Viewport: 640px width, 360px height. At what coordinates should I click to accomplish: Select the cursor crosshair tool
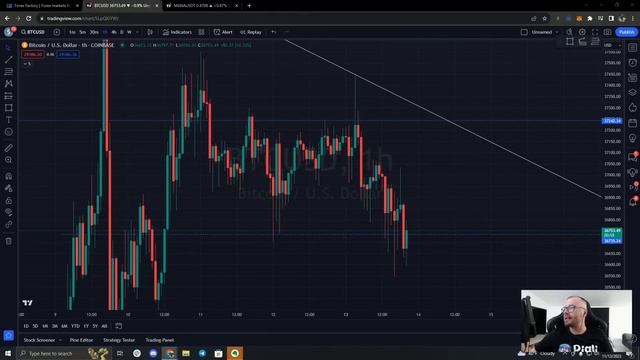point(8,48)
